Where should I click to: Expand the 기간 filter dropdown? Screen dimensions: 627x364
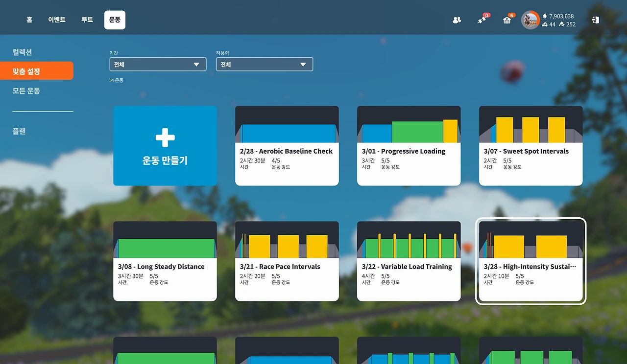(158, 64)
